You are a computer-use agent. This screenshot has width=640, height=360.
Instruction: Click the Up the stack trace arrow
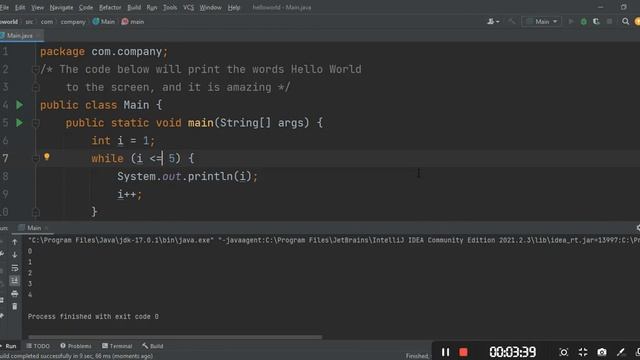(15, 242)
